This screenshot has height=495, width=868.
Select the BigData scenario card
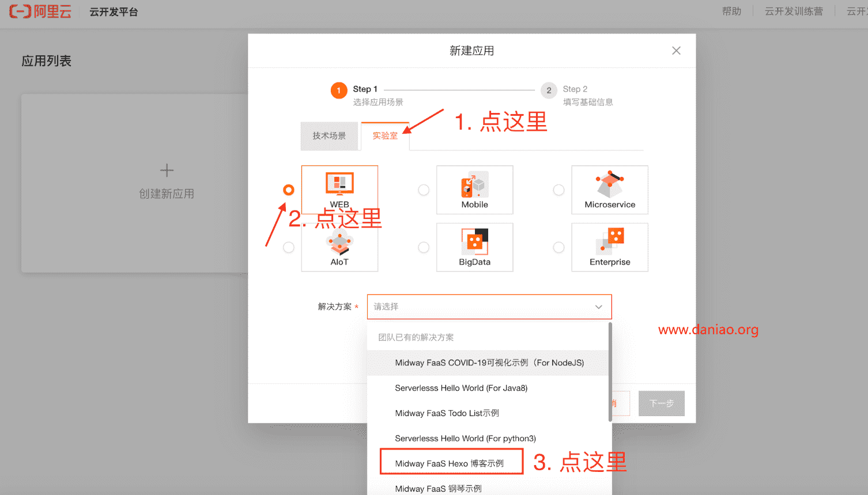click(474, 247)
